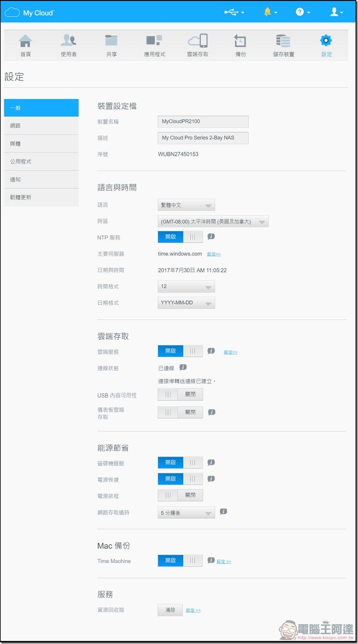Viewport: 358px width, 644px height.
Task: Toggle 磁碟機睡眠 switch
Action: coord(180,462)
